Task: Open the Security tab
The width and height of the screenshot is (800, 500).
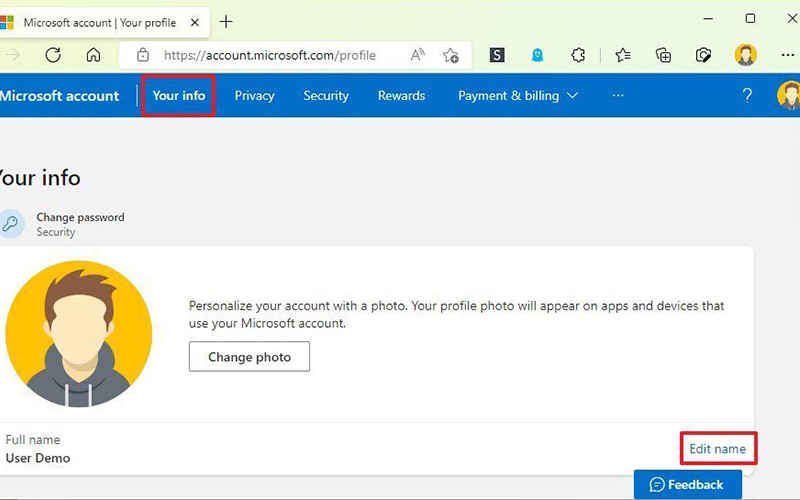Action: tap(326, 95)
